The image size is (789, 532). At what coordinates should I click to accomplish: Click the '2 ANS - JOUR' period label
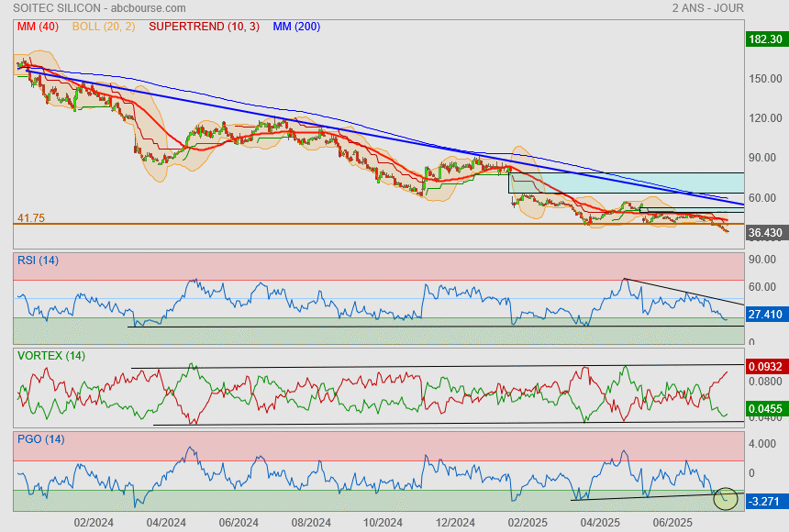pyautogui.click(x=707, y=8)
